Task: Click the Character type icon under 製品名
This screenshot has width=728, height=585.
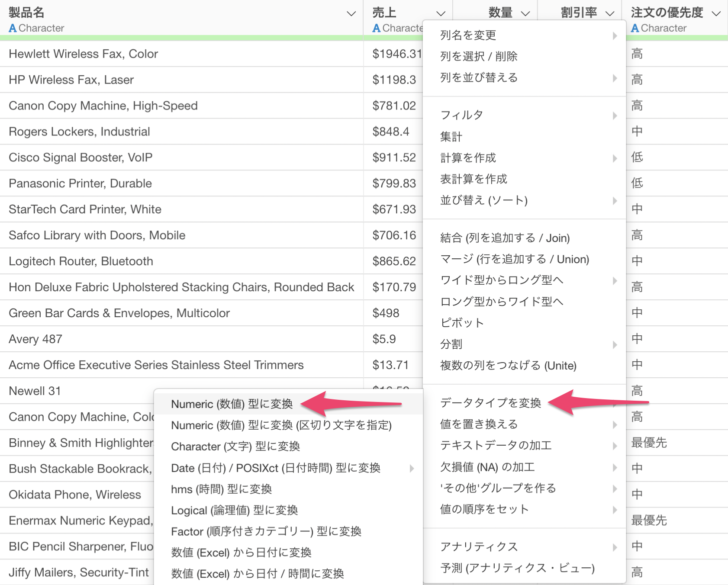Action: click(x=13, y=28)
